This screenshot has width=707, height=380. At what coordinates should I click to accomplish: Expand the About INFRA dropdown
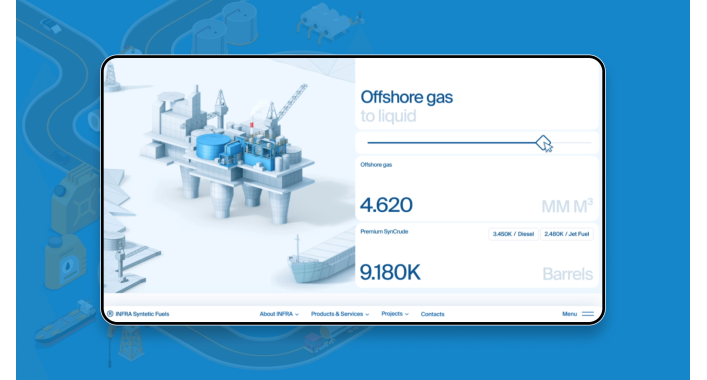(x=279, y=314)
